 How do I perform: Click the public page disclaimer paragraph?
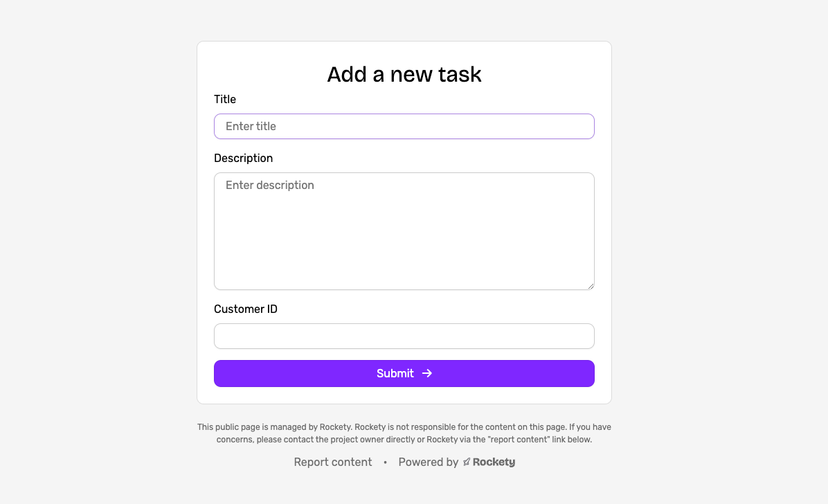click(404, 433)
